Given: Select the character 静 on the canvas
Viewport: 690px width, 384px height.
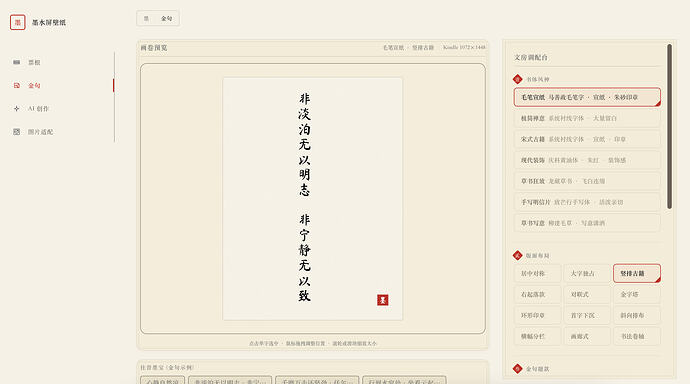Looking at the screenshot, I should (x=305, y=250).
